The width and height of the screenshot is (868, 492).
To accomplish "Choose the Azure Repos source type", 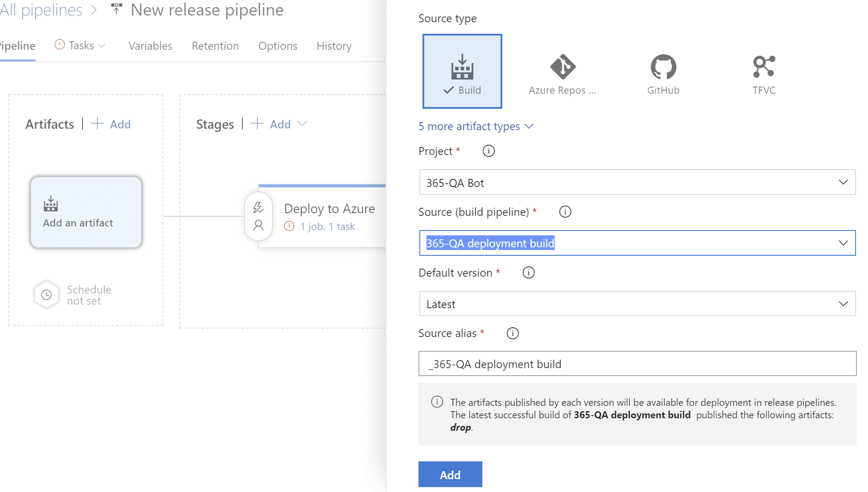I will click(x=562, y=74).
